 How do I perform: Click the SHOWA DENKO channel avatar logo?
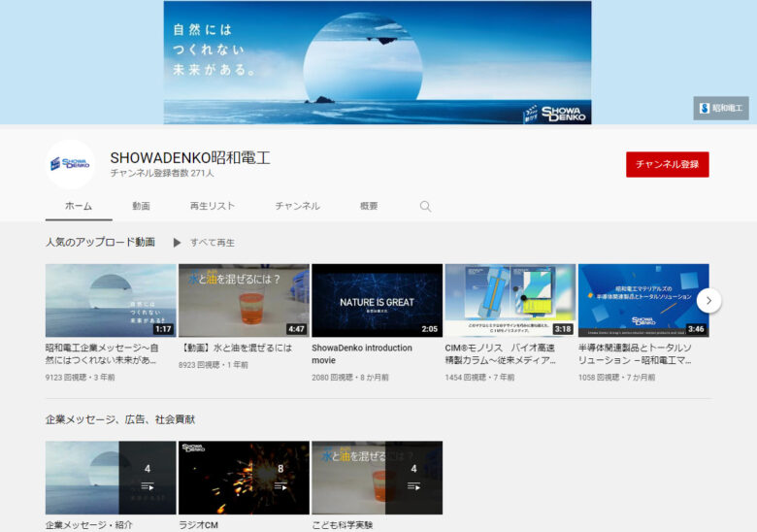click(x=71, y=164)
